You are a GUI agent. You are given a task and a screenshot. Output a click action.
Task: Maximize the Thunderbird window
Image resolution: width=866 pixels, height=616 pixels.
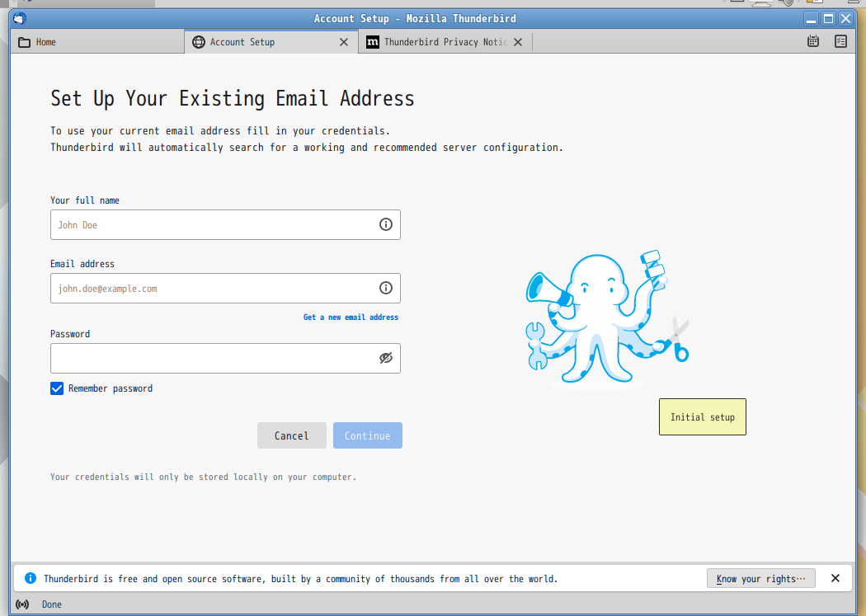pyautogui.click(x=828, y=19)
